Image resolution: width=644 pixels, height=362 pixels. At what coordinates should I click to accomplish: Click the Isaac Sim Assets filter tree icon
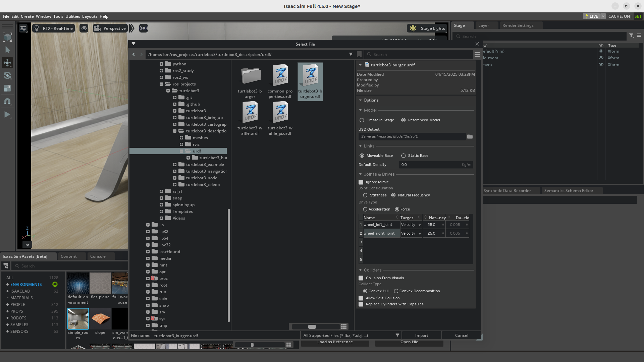point(6,266)
